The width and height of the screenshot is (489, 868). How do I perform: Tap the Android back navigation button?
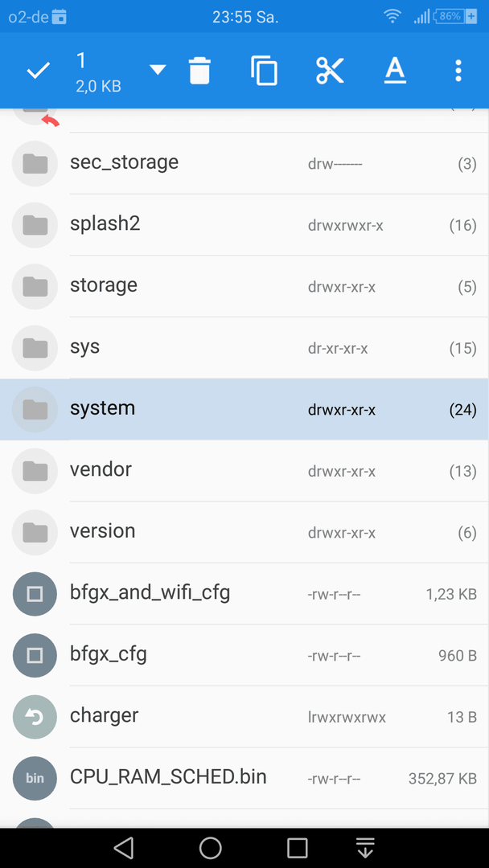(124, 848)
